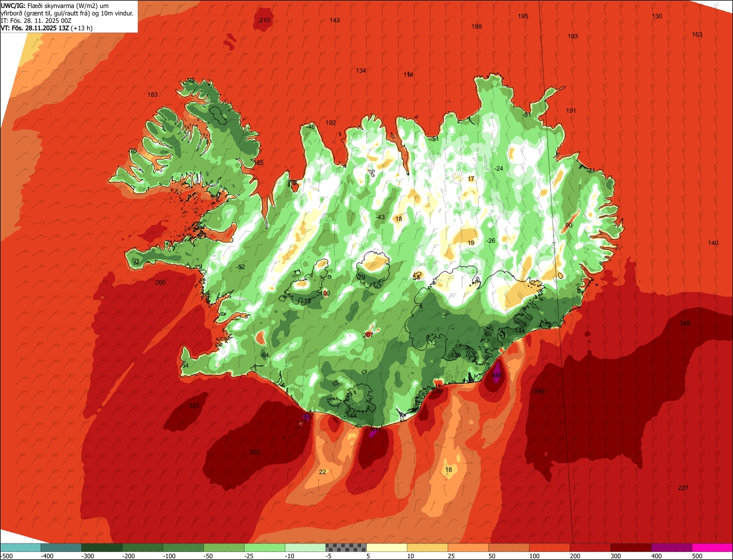
Task: Click the '349' value in the east sea
Action: [x=685, y=324]
